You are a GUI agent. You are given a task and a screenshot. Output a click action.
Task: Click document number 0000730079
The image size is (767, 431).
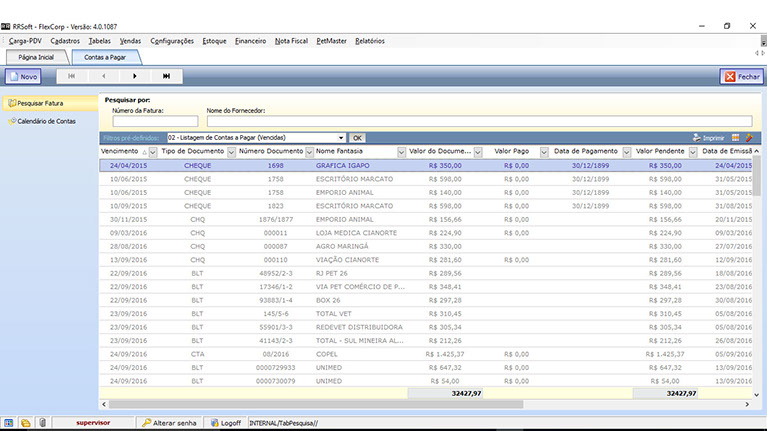(x=275, y=381)
